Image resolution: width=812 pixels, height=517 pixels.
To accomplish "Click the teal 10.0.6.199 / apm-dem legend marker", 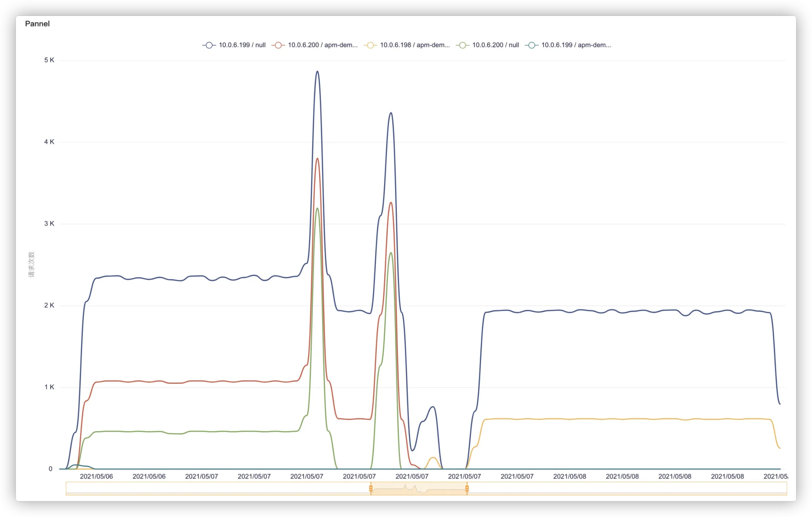I will point(531,45).
